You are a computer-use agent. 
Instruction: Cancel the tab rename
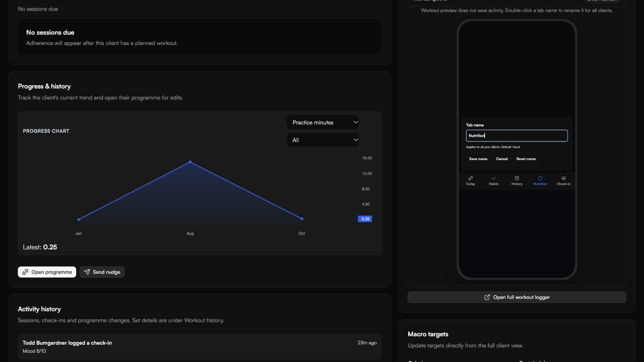point(502,159)
